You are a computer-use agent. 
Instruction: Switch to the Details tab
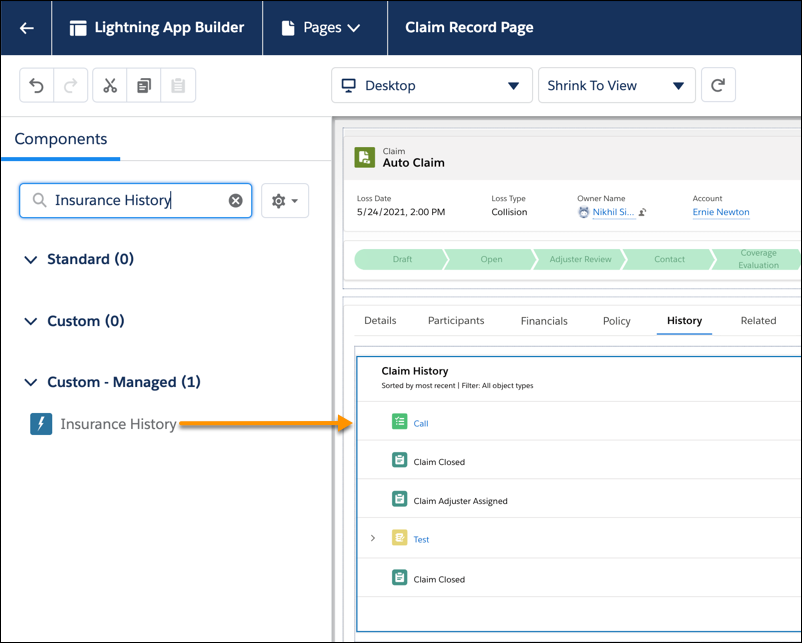point(380,321)
